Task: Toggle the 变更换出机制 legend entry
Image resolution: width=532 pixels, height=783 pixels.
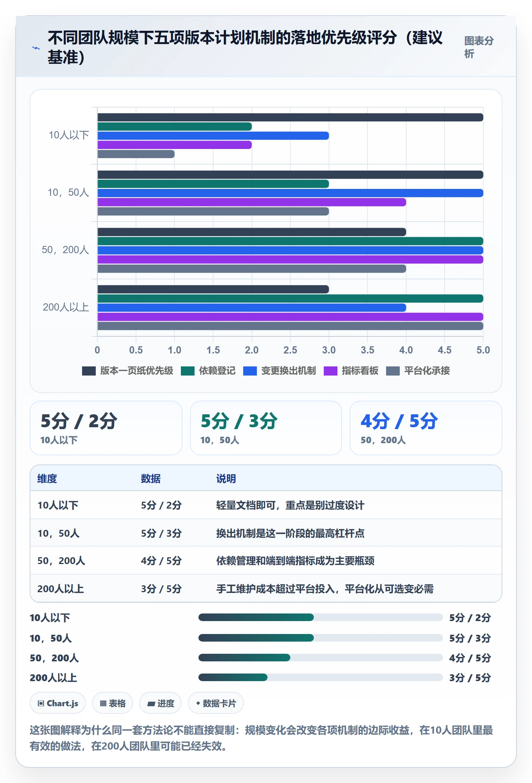Action: pos(279,371)
